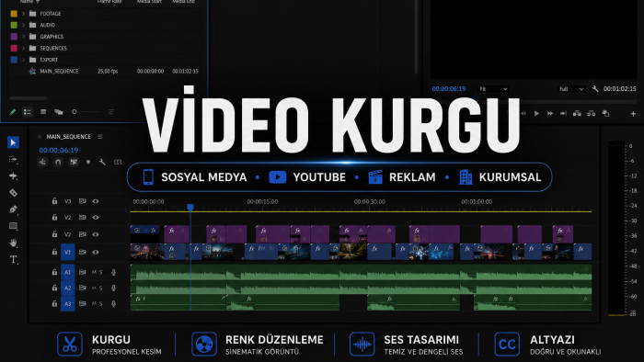Expand the SEQUENCES bin

tap(23, 48)
